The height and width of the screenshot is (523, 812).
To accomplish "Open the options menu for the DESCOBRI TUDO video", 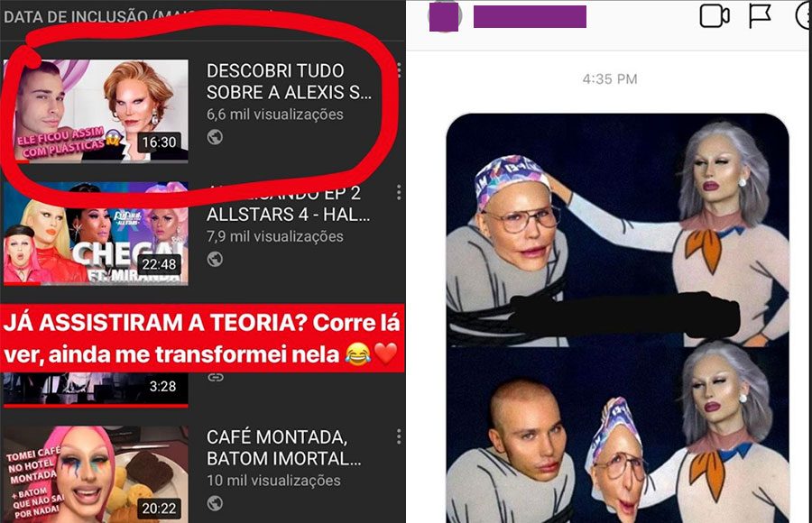I will pyautogui.click(x=399, y=70).
